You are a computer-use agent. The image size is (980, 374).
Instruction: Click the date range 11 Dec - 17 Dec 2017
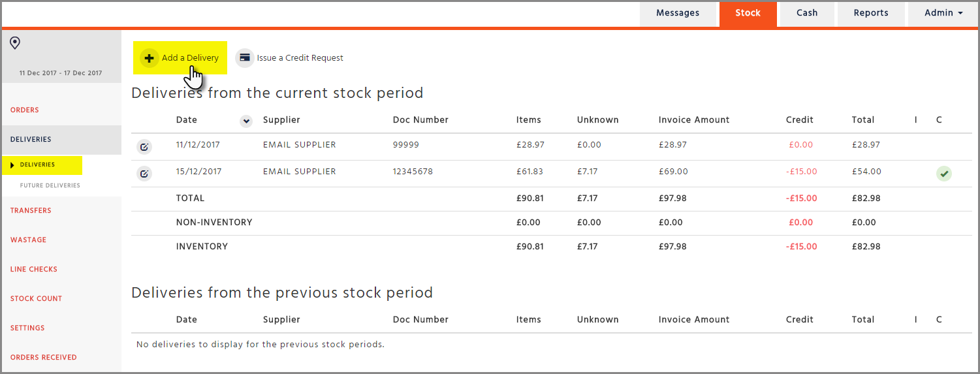[61, 73]
